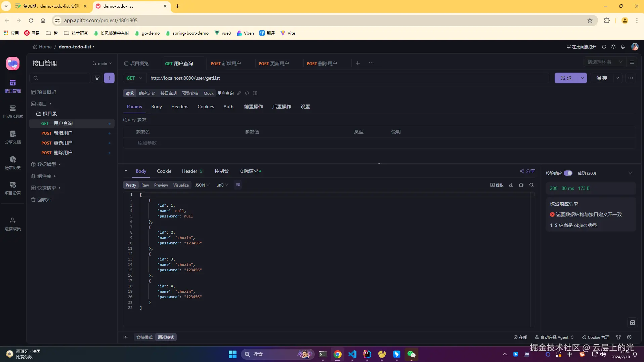Toggle word wrap in response viewer

click(238, 185)
